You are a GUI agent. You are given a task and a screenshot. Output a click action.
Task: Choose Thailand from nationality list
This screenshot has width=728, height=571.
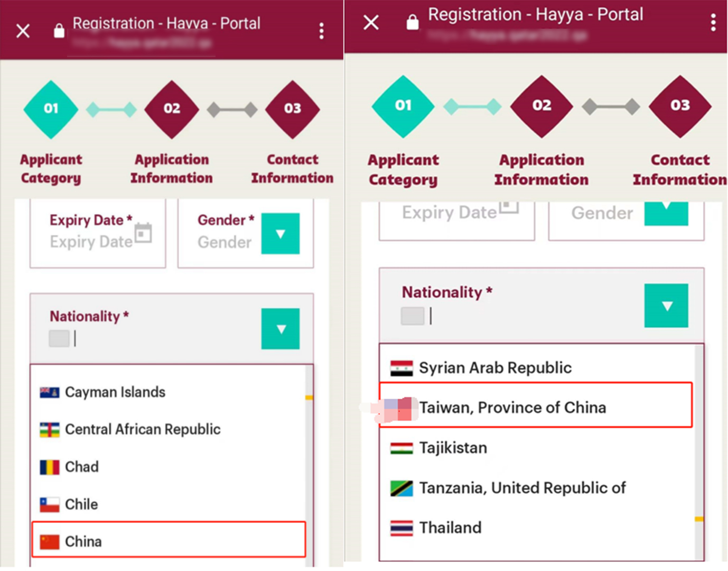pyautogui.click(x=450, y=528)
